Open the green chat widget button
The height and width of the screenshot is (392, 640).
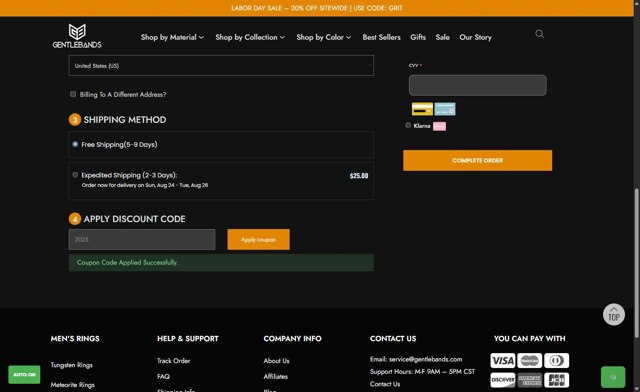tap(613, 377)
